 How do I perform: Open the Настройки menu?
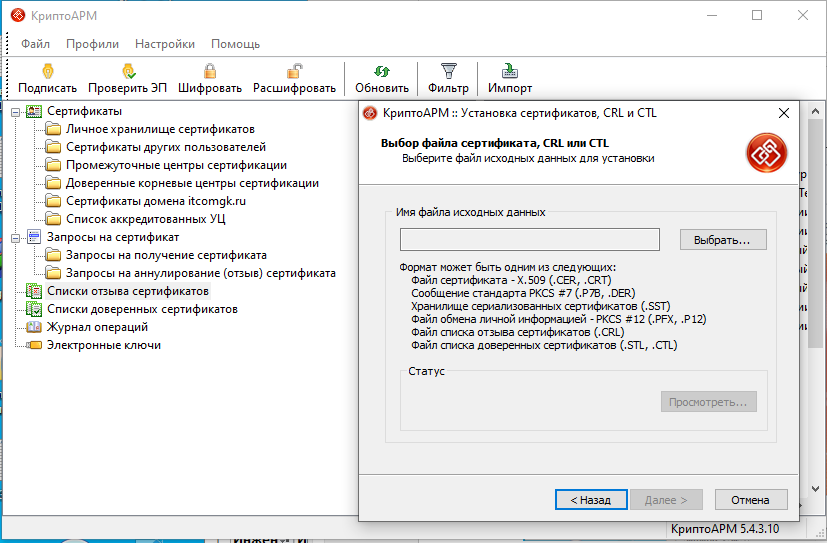165,44
